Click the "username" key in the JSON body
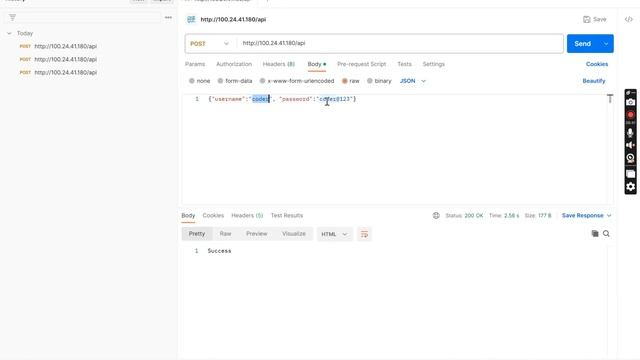The height and width of the screenshot is (360, 640). coord(228,99)
